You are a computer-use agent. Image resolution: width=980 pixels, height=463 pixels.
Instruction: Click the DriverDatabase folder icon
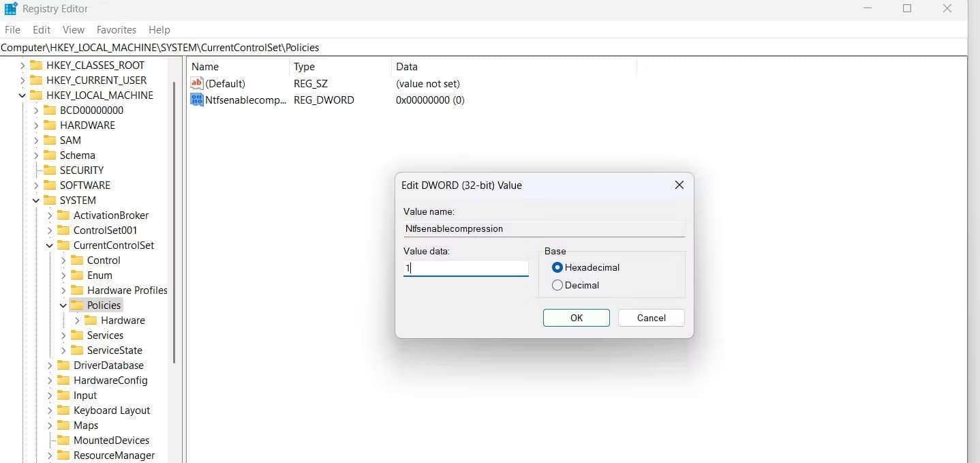point(65,365)
